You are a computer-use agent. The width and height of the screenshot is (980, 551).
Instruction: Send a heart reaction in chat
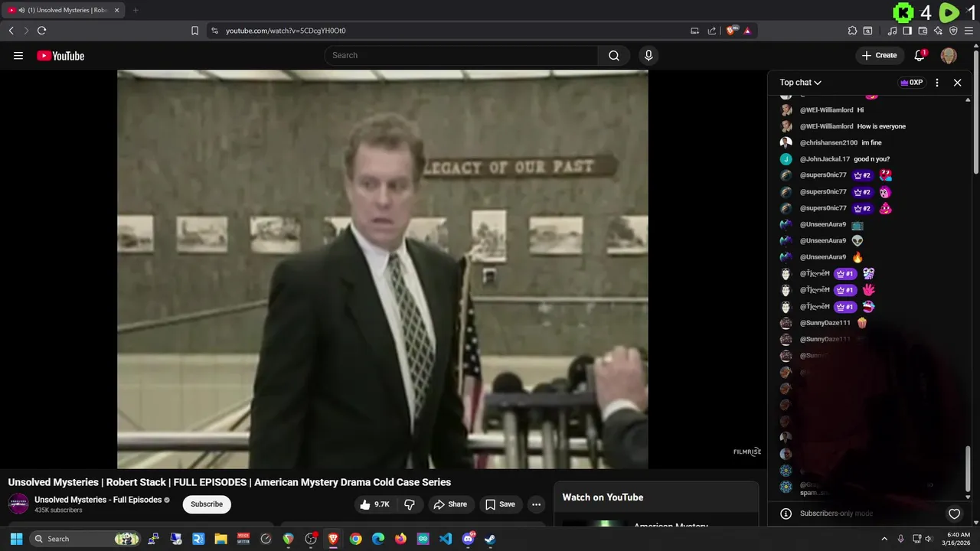pos(954,514)
